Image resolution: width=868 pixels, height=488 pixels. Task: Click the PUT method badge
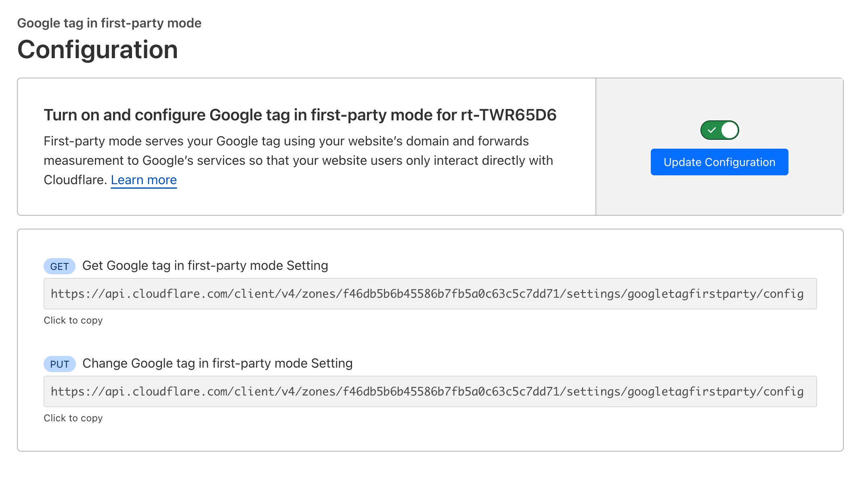[59, 364]
